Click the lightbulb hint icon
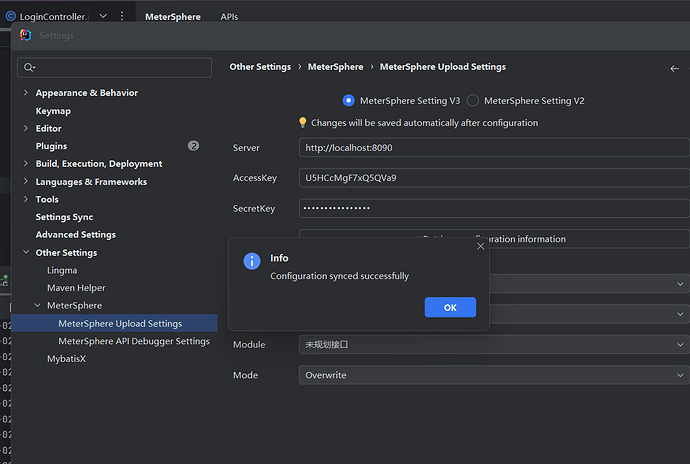 pyautogui.click(x=303, y=123)
